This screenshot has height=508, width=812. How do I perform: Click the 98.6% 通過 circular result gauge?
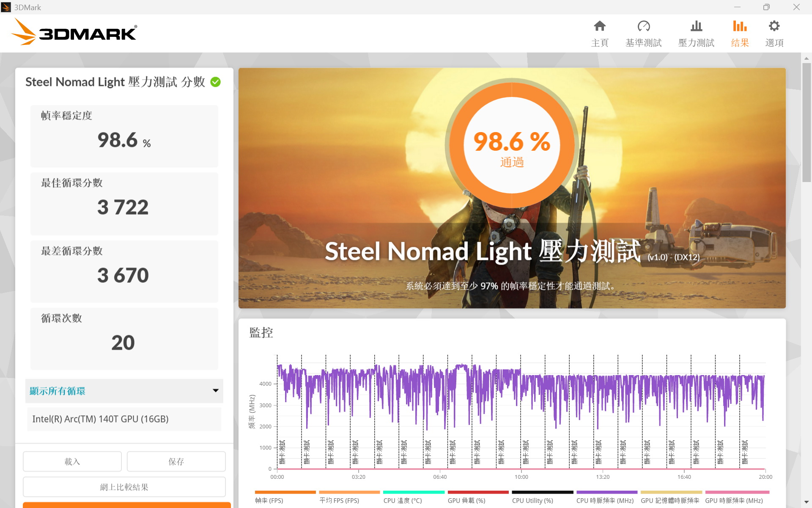(x=512, y=145)
